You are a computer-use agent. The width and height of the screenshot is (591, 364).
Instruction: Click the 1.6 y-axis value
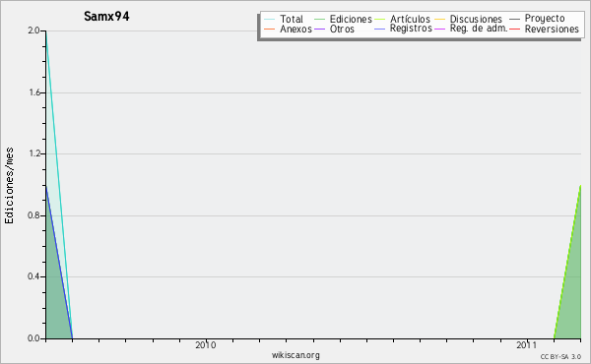(x=34, y=92)
